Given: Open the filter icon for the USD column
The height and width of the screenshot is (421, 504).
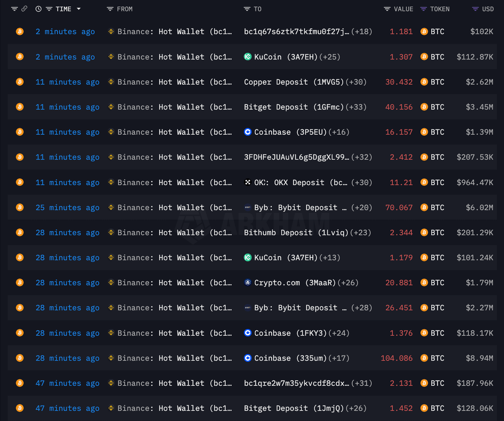Looking at the screenshot, I should click(x=475, y=9).
